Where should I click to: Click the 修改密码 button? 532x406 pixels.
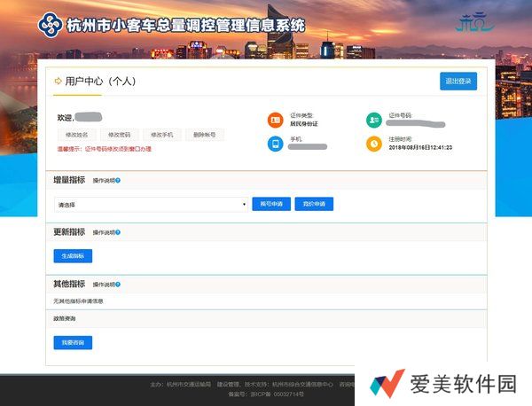coord(120,135)
